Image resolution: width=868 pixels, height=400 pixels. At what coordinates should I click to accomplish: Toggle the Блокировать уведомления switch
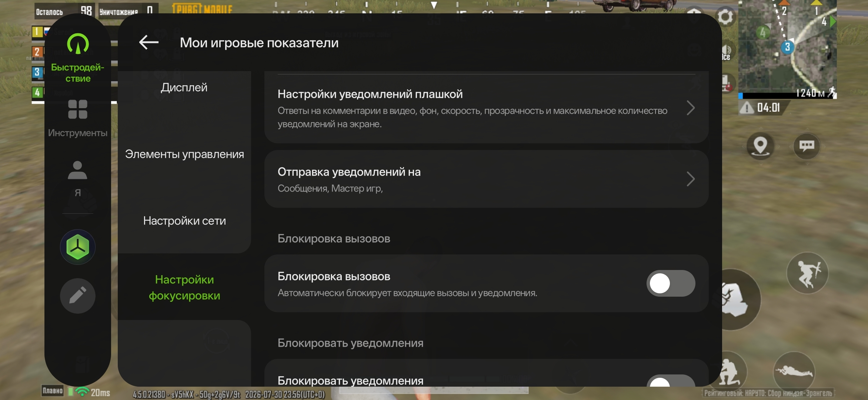point(671,381)
